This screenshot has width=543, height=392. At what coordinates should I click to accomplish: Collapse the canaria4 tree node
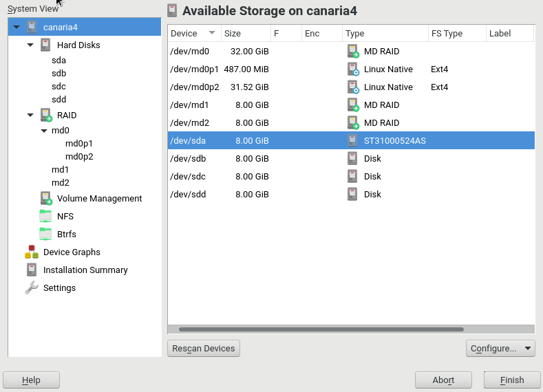pyautogui.click(x=17, y=28)
